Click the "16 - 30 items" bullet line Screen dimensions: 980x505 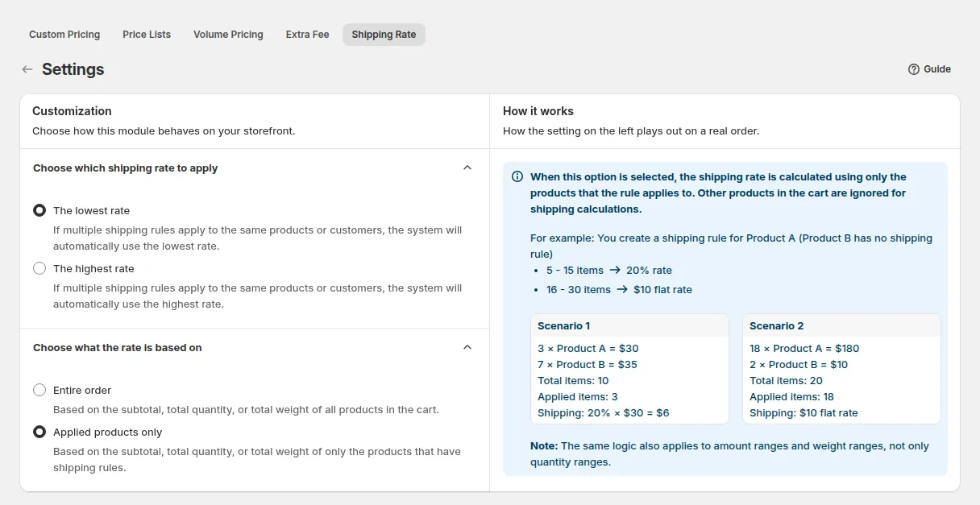click(619, 290)
